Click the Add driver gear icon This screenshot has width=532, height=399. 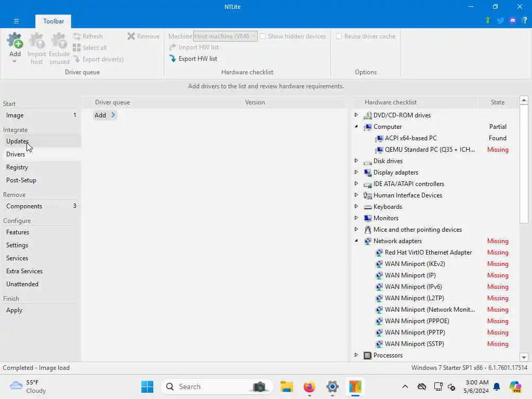(15, 41)
